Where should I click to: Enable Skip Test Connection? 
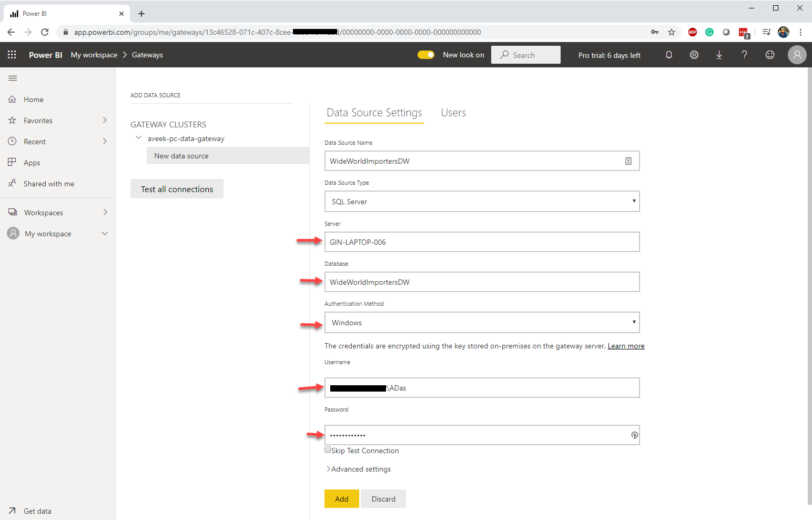tap(328, 449)
